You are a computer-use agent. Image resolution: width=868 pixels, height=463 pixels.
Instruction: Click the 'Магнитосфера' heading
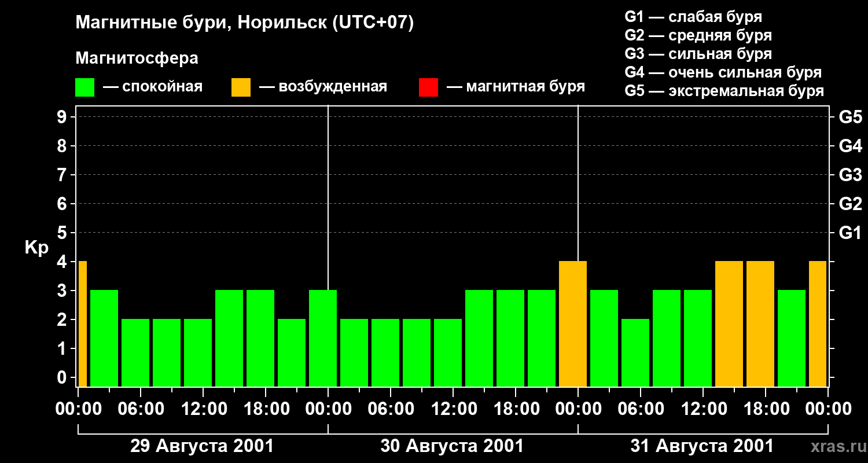pos(137,58)
